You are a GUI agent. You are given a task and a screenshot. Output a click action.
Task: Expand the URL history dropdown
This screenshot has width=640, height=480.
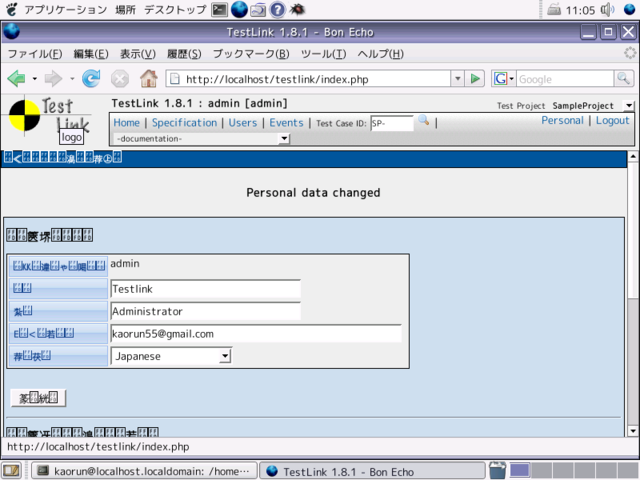coord(457,78)
